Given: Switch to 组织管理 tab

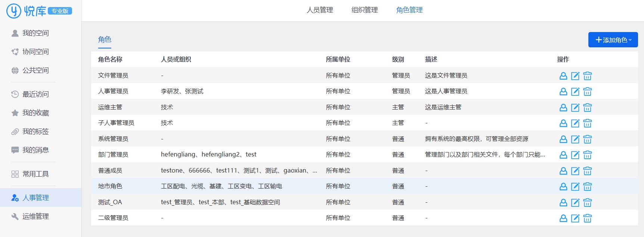Looking at the screenshot, I should (x=364, y=10).
